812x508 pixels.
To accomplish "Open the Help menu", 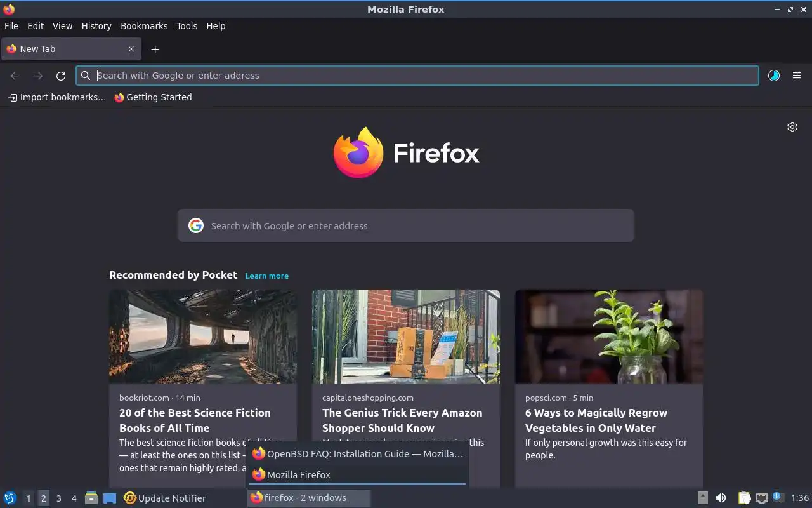I will (216, 26).
